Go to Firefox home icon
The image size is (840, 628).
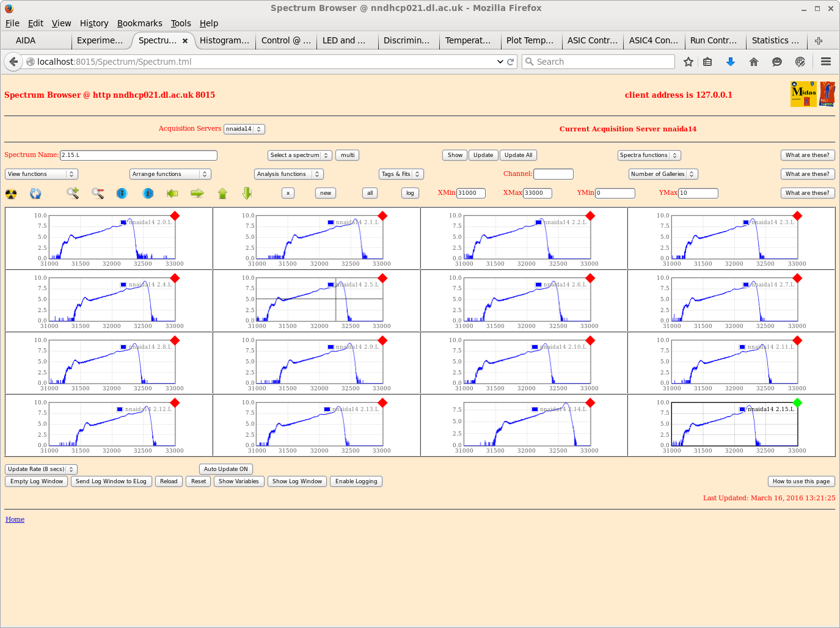[754, 62]
